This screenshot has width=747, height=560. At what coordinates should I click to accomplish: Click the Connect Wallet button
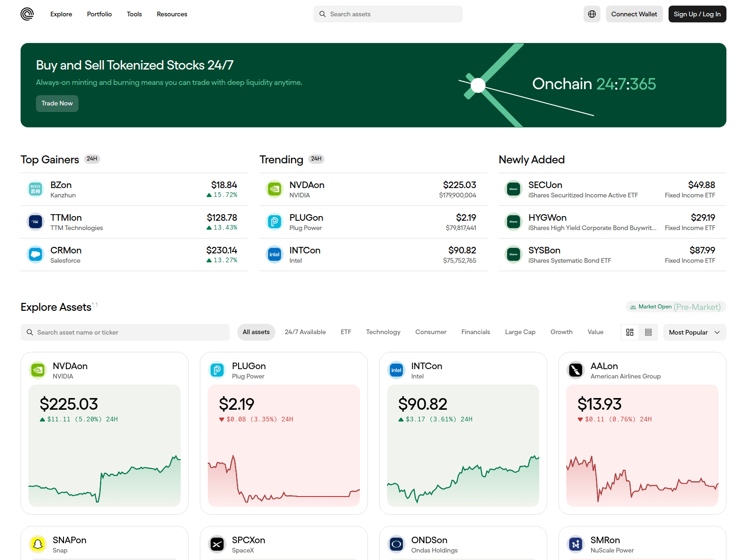[634, 14]
